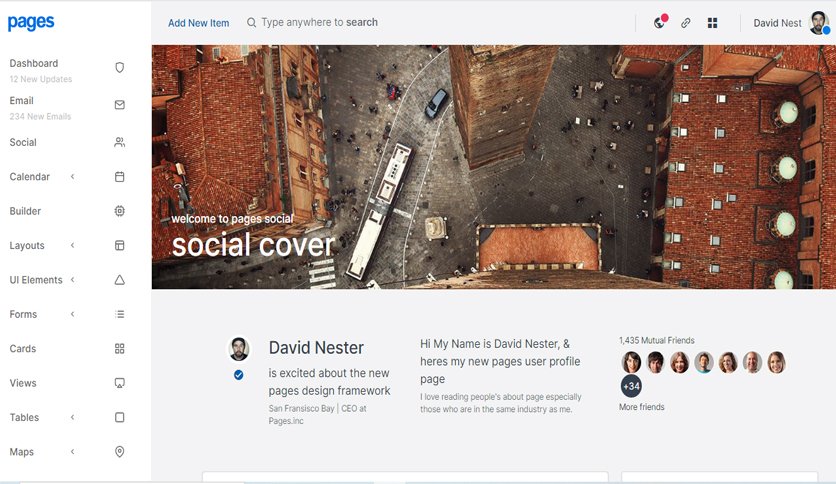The width and height of the screenshot is (836, 484).
Task: Open the +34 more friends badge
Action: 631,386
